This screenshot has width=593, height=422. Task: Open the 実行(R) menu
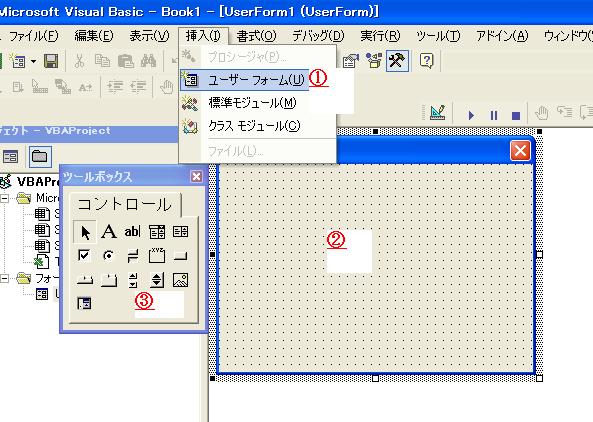click(380, 36)
